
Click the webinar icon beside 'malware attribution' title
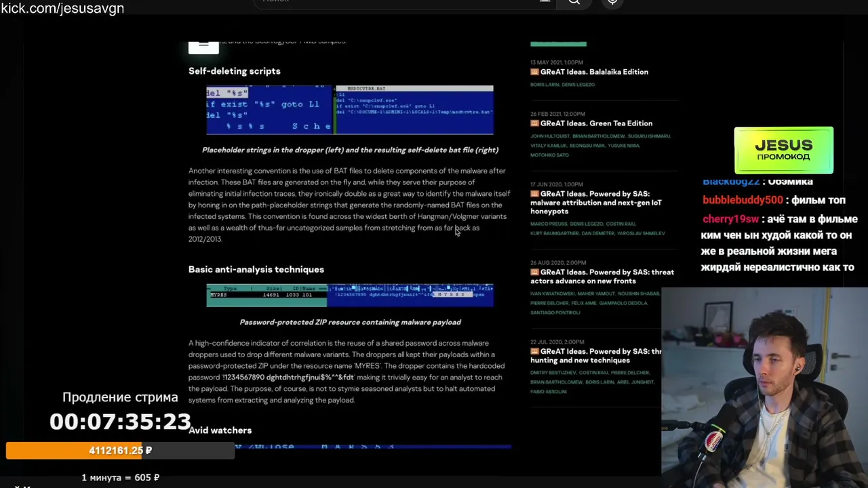pos(534,194)
